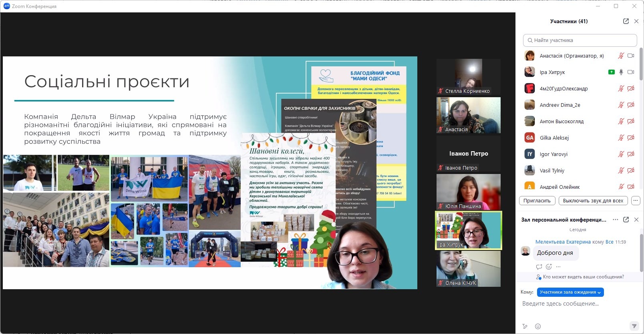Open the Участники зала ожидания recipient dropdown

coord(570,292)
